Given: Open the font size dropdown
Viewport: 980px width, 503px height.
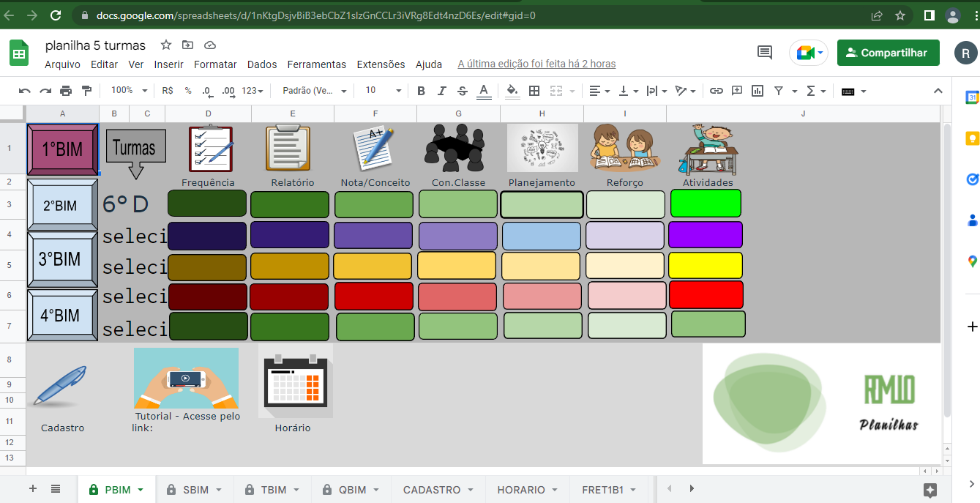Looking at the screenshot, I should (x=398, y=91).
